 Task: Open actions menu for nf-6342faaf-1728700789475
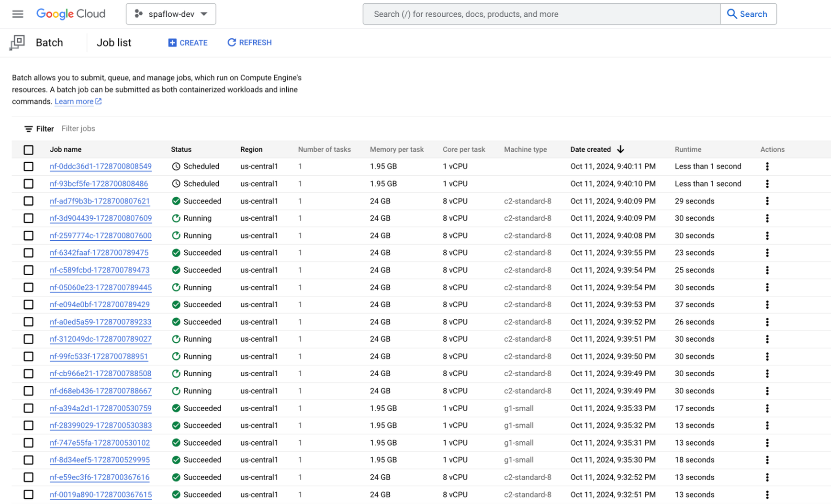point(767,253)
